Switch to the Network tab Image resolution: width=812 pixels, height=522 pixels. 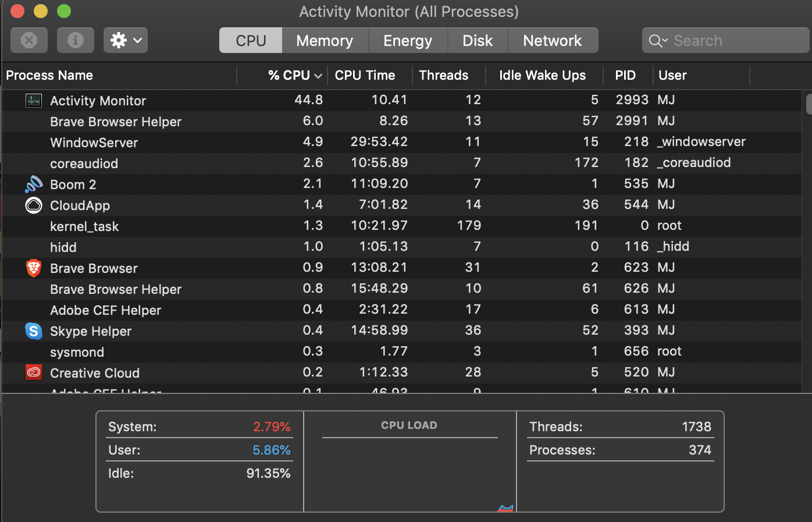coord(553,41)
